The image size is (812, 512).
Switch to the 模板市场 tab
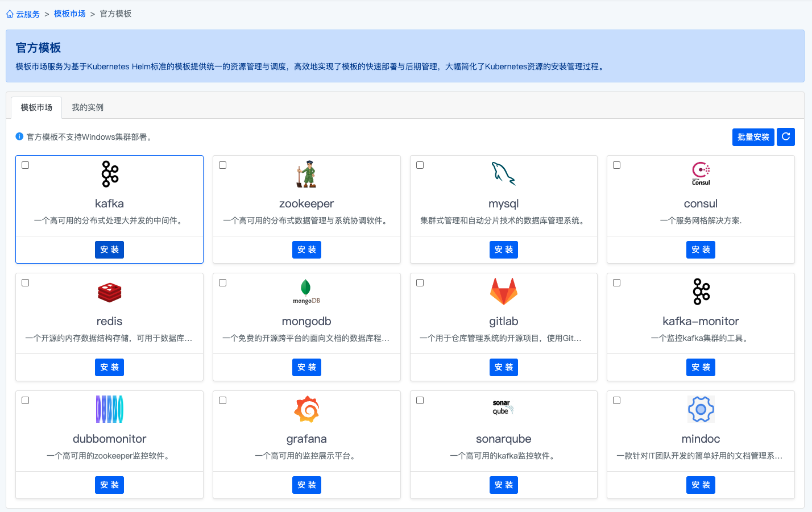[x=36, y=107]
